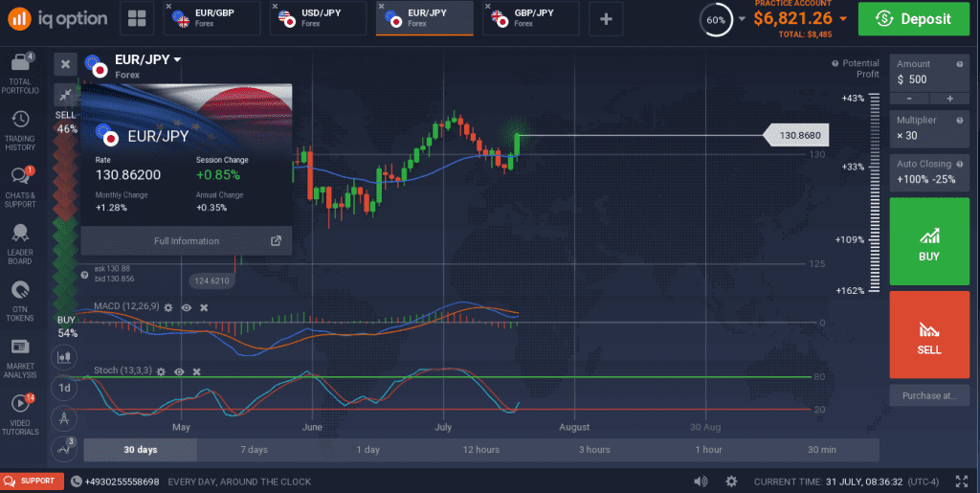
Task: Show Amount help tooltip
Action: click(959, 64)
